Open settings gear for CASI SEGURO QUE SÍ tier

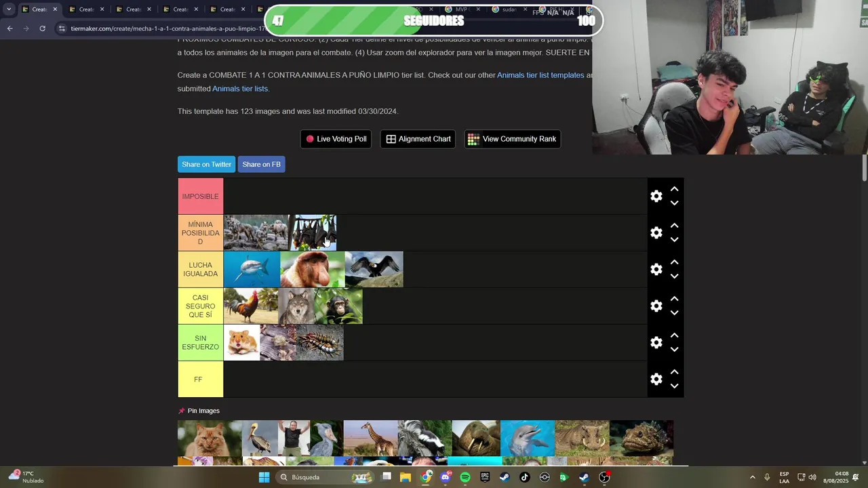pos(656,306)
